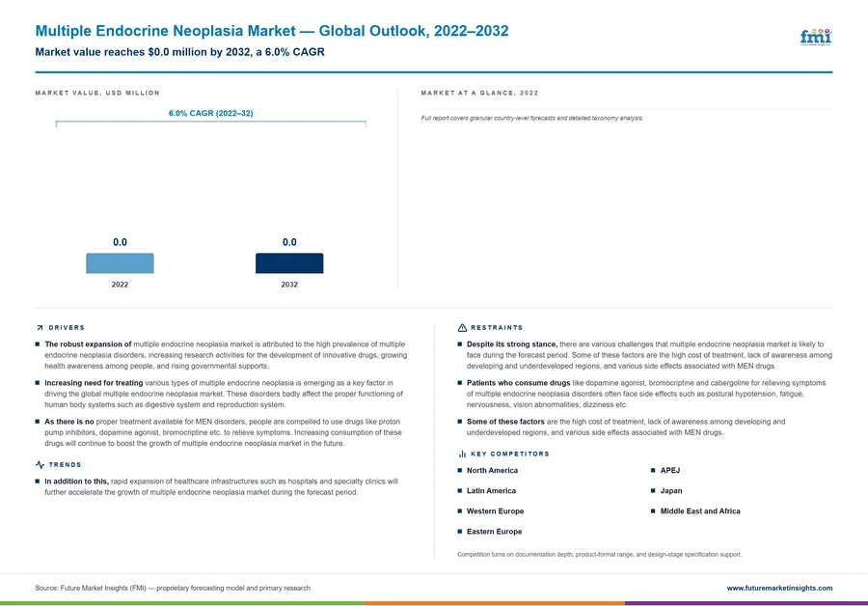Click the 'Source: Future Market Insights (FMI)' footer text
Image resolution: width=868 pixels, height=606 pixels.
pyautogui.click(x=173, y=589)
